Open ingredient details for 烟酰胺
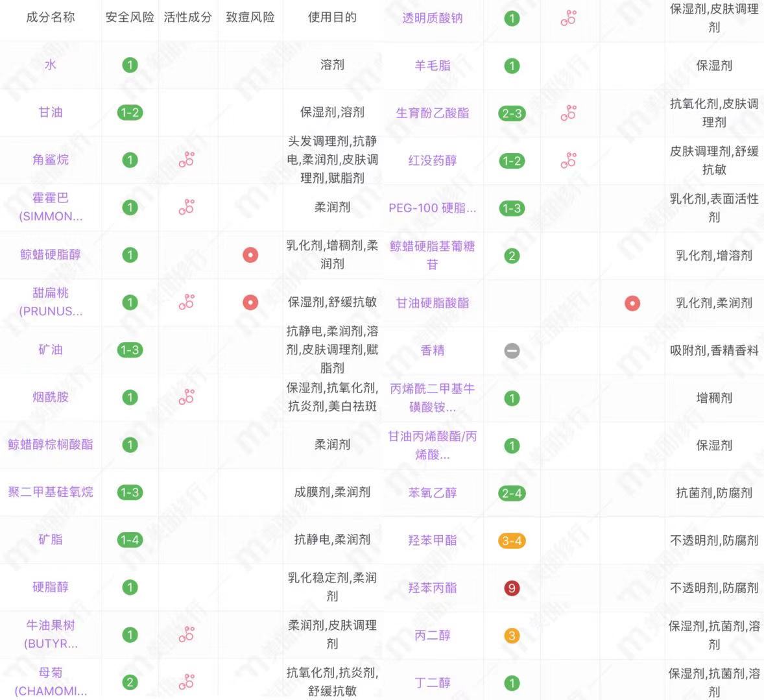Viewport: 764px width, 700px height. pyautogui.click(x=49, y=398)
